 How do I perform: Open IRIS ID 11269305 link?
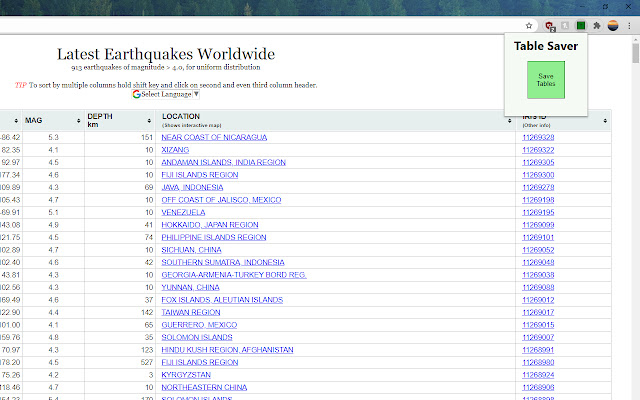[538, 162]
